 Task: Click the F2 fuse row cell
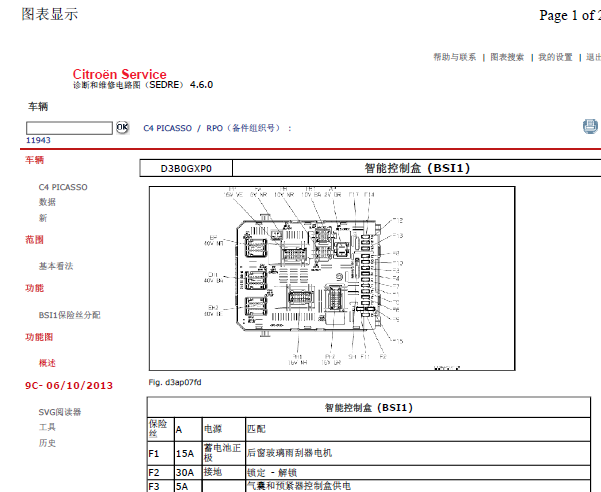tap(161, 472)
